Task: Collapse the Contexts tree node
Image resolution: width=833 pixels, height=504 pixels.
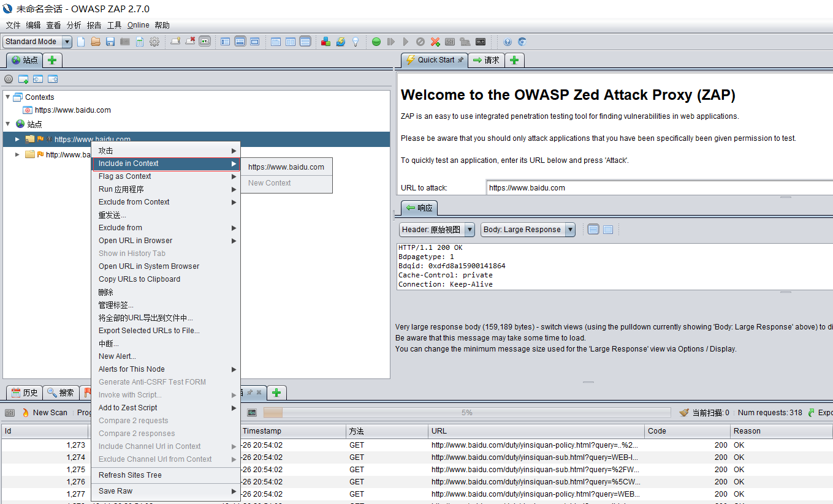Action: click(x=7, y=97)
